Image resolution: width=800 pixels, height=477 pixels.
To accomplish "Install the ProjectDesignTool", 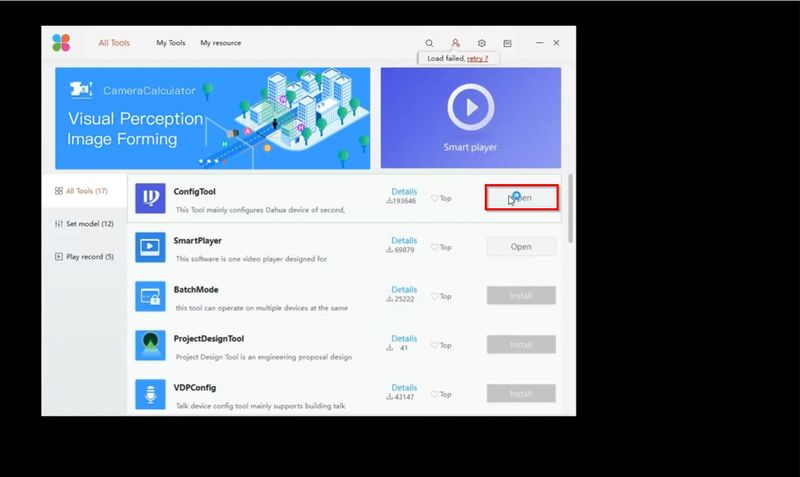I will 521,344.
